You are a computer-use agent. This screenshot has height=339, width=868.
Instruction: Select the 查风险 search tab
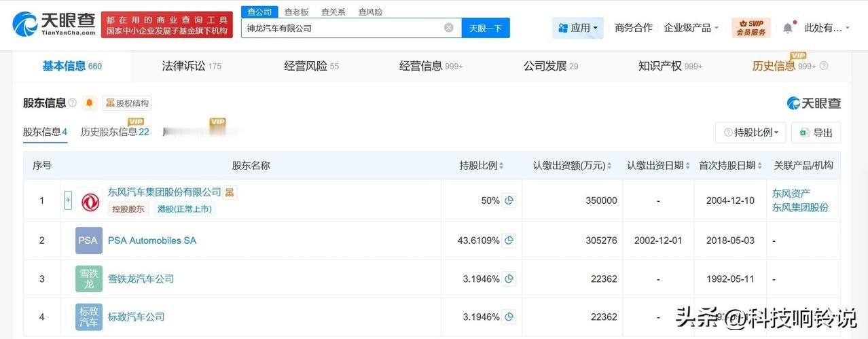click(370, 12)
